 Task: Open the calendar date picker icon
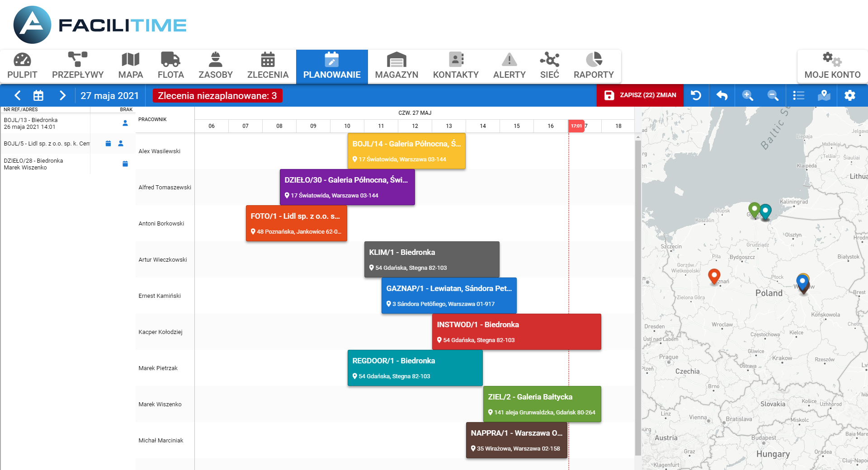coord(38,95)
